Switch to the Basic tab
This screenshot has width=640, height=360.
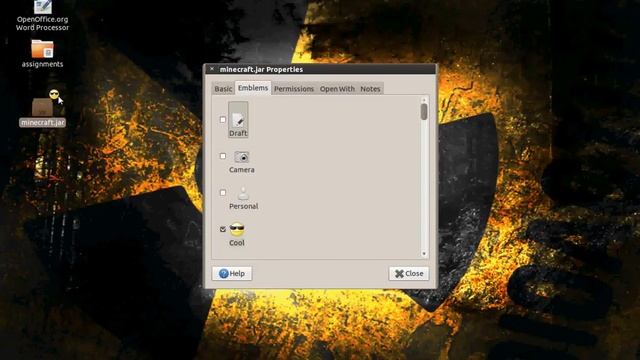click(x=223, y=89)
